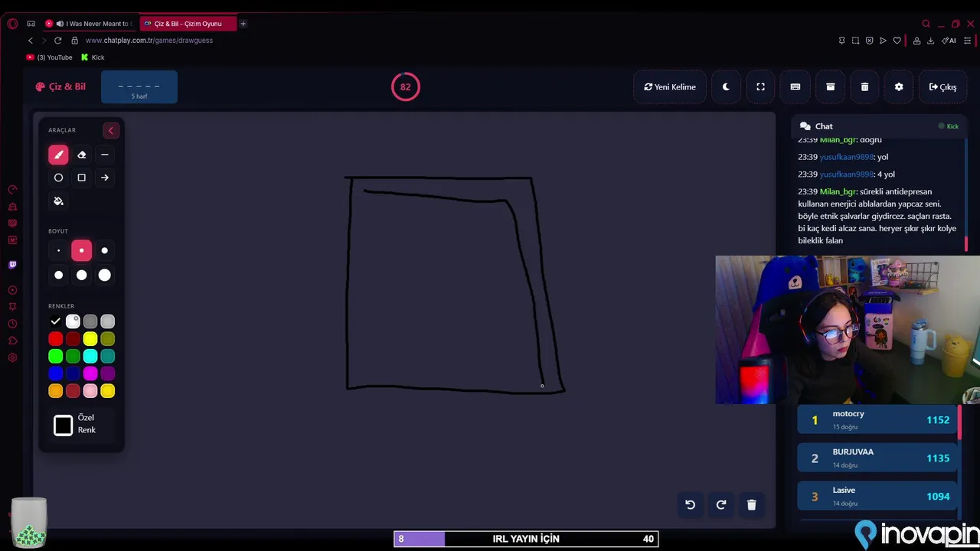The height and width of the screenshot is (551, 980).
Task: Select the arrow drawing tool
Action: coord(105,178)
